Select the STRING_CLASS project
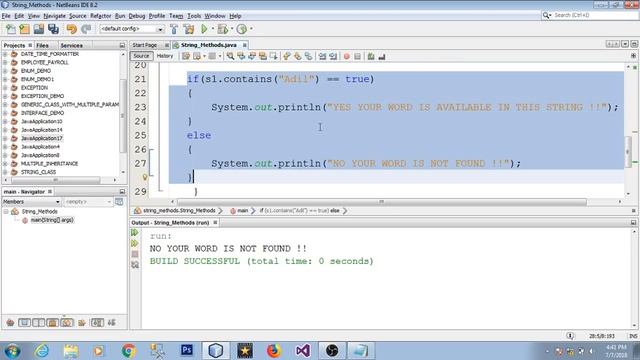Image resolution: width=640 pixels, height=360 pixels. tap(38, 172)
